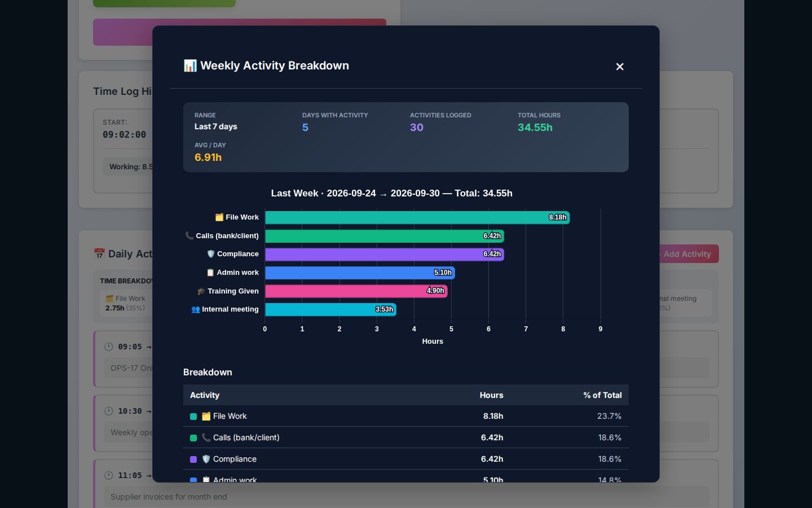Click the chart title with date range

pyautogui.click(x=392, y=193)
